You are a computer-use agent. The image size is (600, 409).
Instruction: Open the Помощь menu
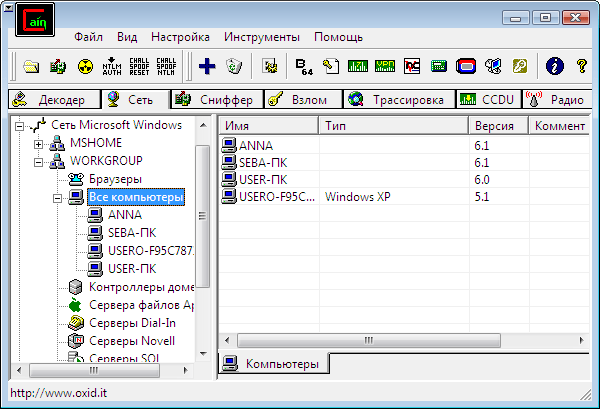(x=339, y=37)
